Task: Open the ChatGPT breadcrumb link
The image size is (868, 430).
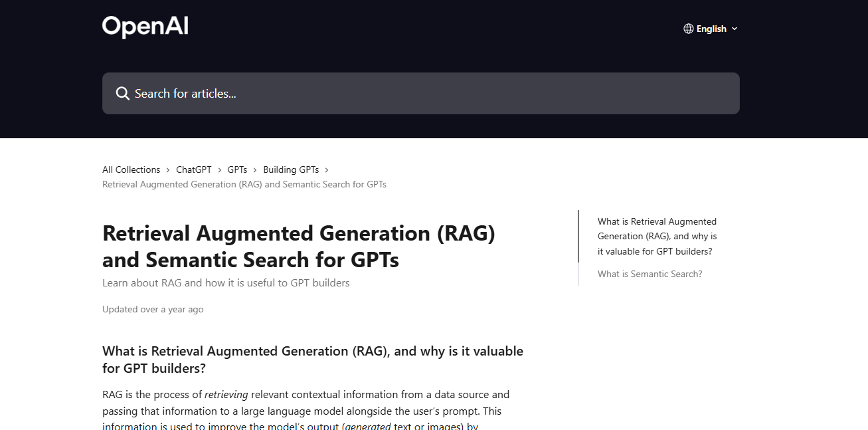Action: tap(194, 169)
